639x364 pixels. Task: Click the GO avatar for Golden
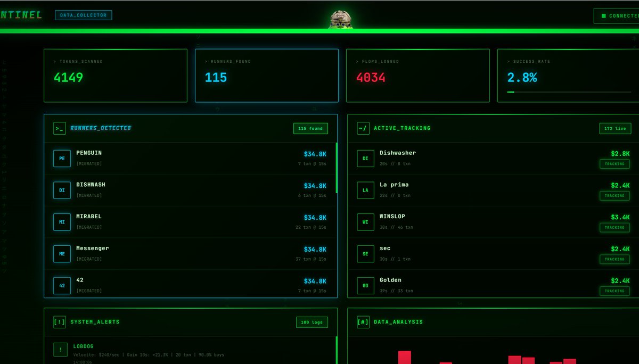[365, 286]
